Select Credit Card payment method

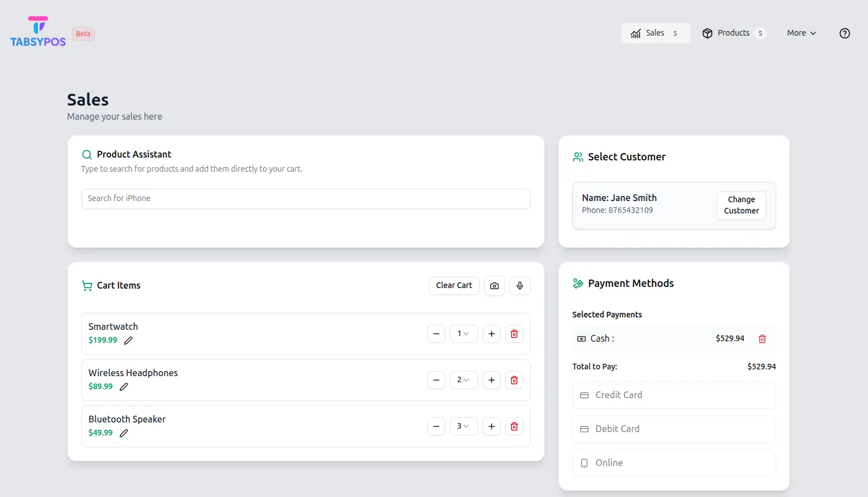click(x=674, y=395)
